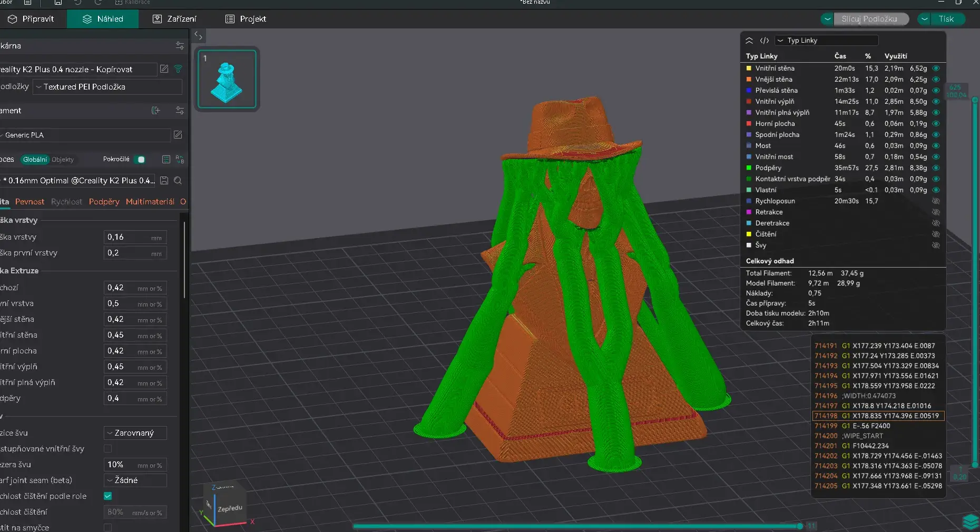Image resolution: width=980 pixels, height=532 pixels.
Task: Save the 0.16mm Optimal process preset
Action: pos(164,180)
